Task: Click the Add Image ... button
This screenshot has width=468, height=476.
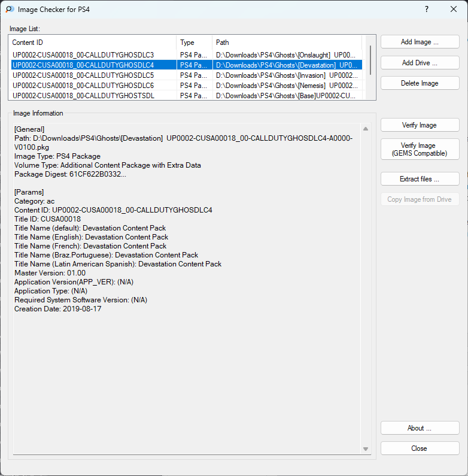Action: pyautogui.click(x=420, y=42)
